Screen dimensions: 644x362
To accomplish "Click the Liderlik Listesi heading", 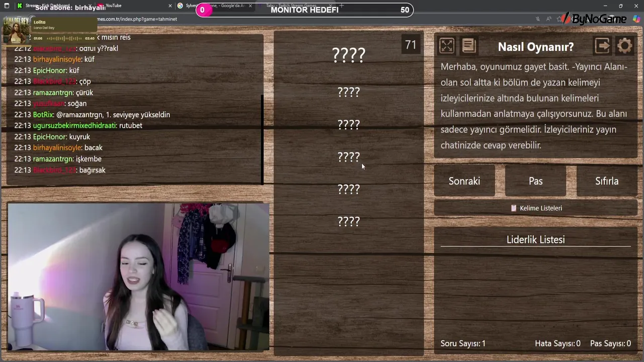I will click(536, 240).
